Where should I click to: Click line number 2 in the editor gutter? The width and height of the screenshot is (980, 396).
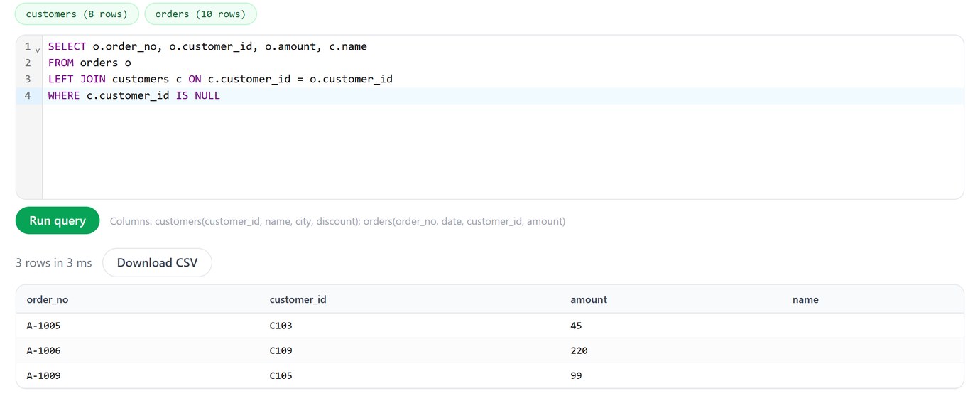click(x=28, y=63)
